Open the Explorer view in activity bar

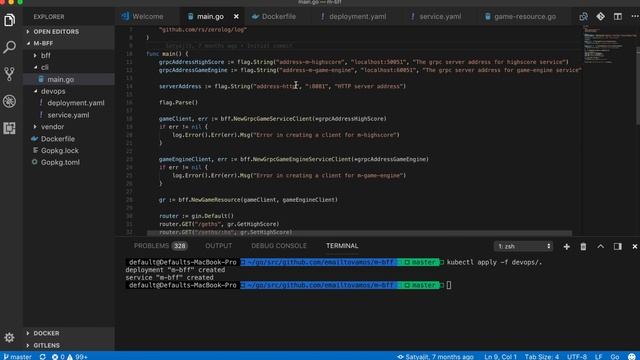[x=9, y=20]
